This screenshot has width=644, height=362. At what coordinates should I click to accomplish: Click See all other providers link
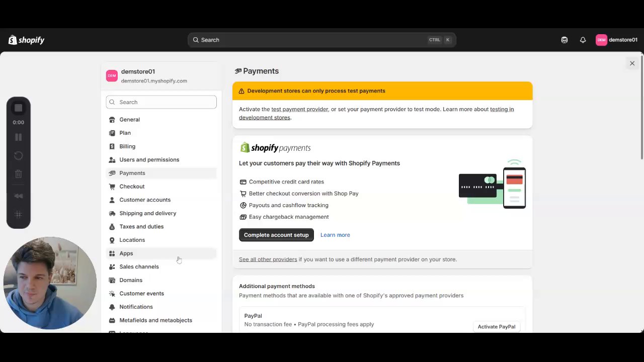coord(268,259)
